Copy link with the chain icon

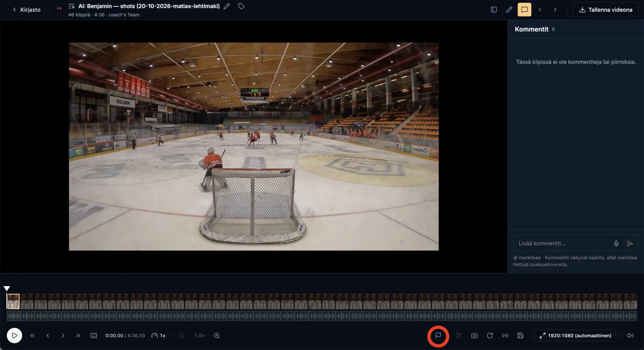pyautogui.click(x=505, y=336)
